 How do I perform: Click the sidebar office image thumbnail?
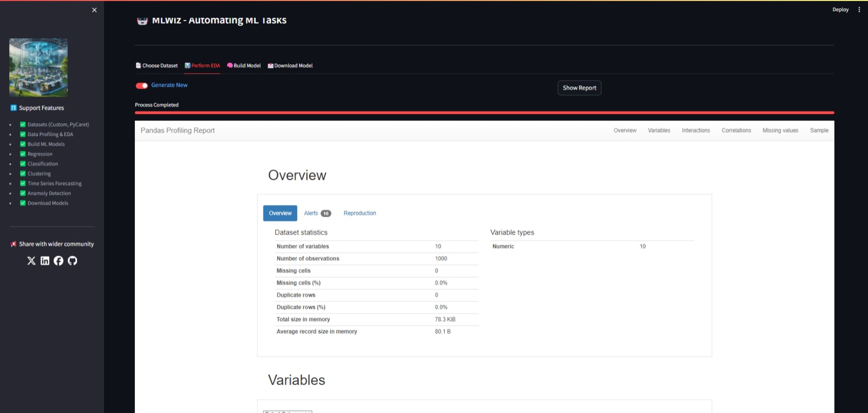point(38,67)
